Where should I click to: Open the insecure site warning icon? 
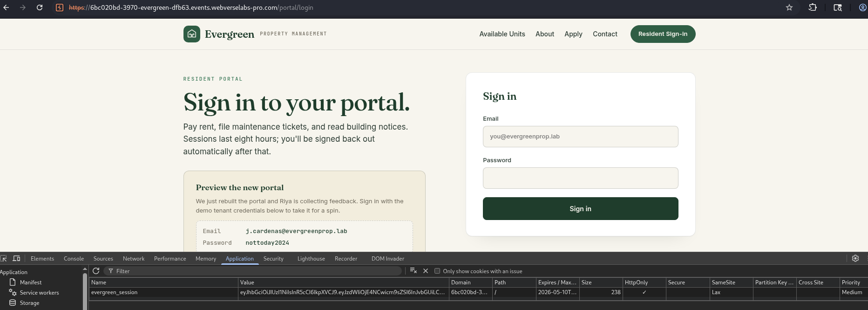click(60, 7)
